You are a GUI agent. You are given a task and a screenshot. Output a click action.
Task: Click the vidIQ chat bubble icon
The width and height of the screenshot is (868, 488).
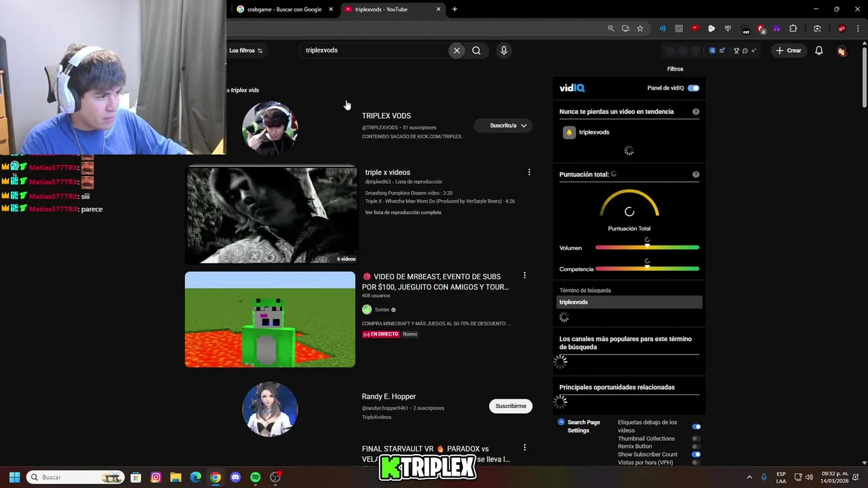tap(745, 51)
